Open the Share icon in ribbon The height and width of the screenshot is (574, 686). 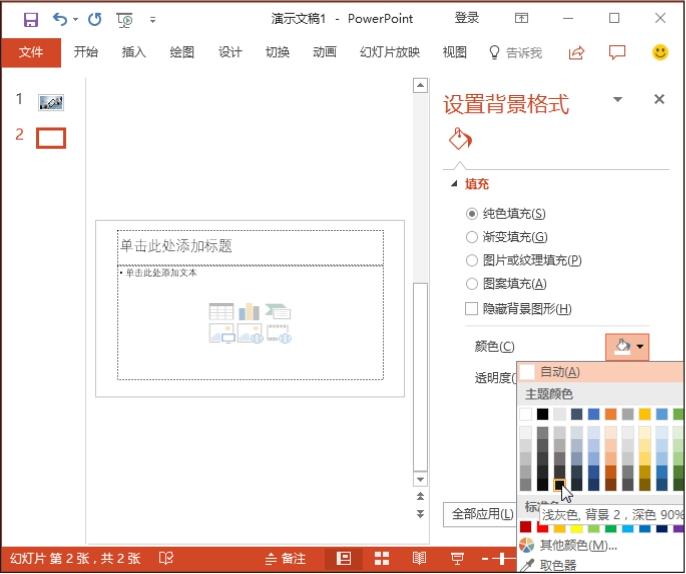577,53
